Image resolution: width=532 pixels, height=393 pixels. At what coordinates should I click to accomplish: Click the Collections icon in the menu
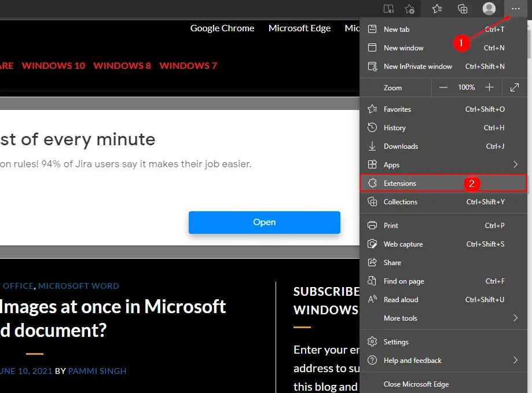coord(372,202)
